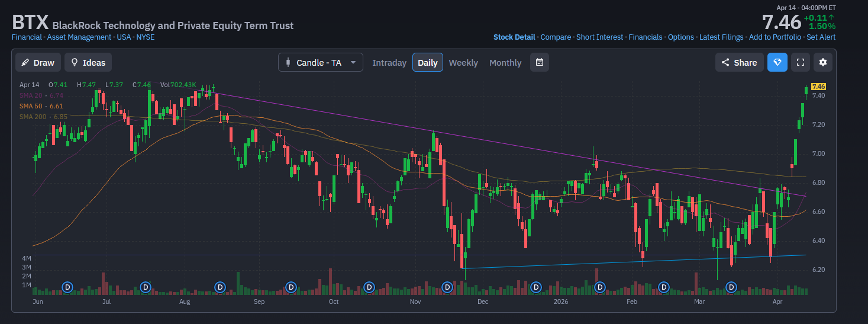Screen dimensions: 868x324
Task: Click the dividend marker after the Sep axis label
Action: pos(291,287)
